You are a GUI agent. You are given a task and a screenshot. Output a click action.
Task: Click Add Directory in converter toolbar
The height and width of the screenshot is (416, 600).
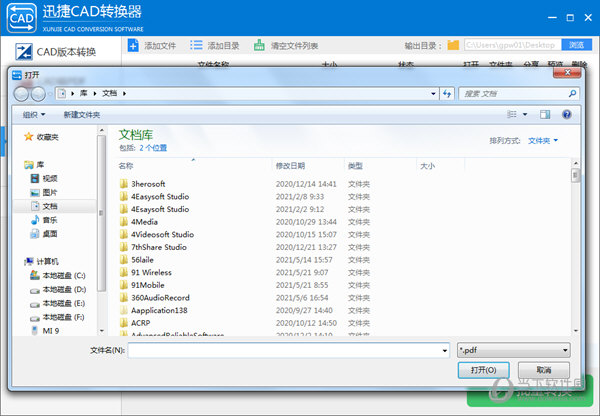tap(215, 46)
